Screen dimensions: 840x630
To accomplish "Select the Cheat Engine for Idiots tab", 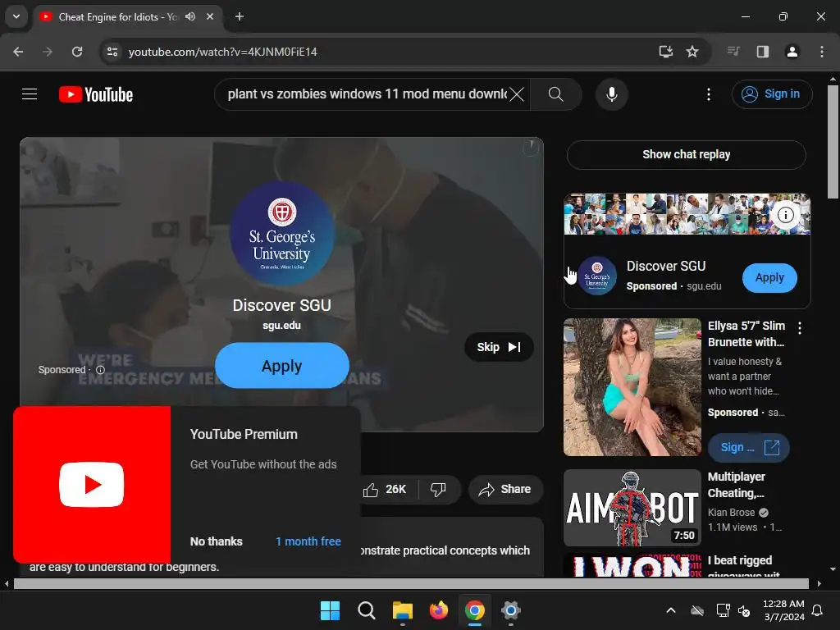I will (116, 17).
